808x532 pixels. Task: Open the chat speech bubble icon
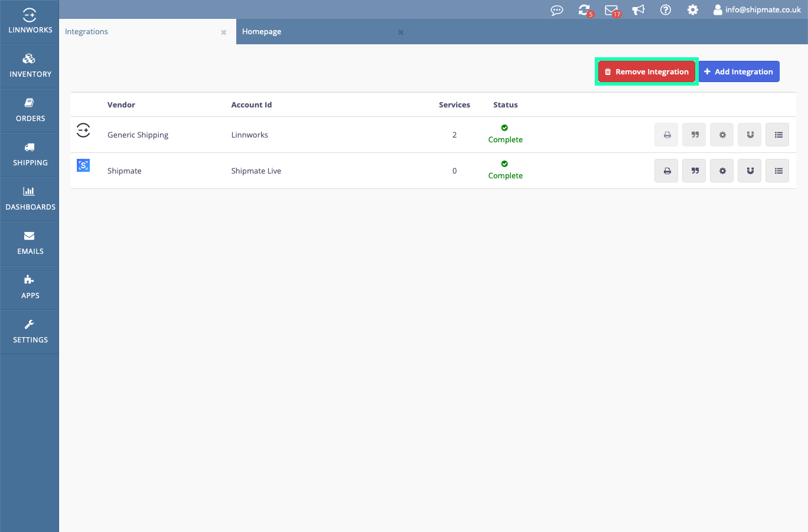(556, 10)
